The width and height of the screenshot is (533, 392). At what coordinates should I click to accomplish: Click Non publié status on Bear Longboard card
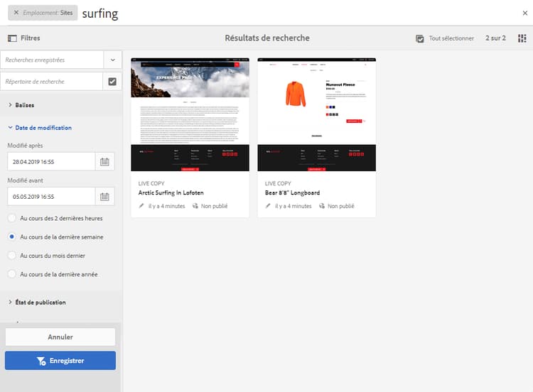coord(341,206)
